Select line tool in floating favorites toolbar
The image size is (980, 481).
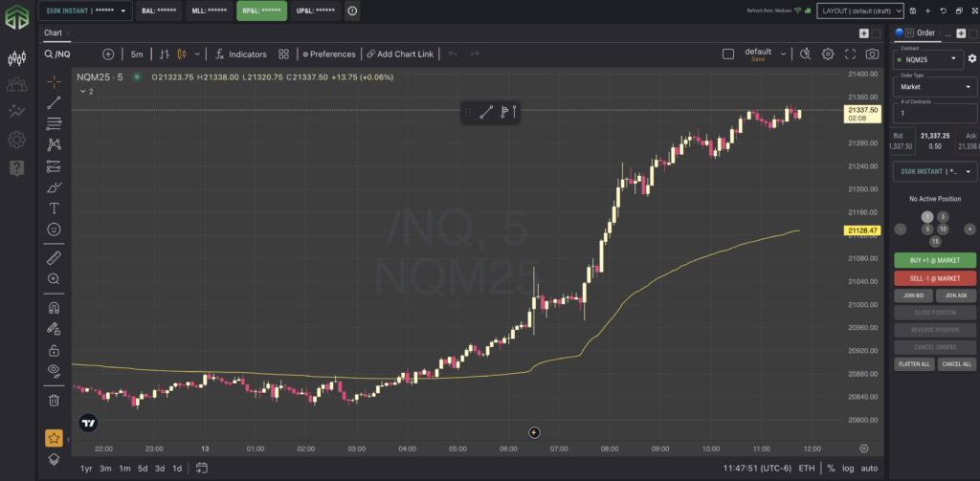tap(486, 113)
